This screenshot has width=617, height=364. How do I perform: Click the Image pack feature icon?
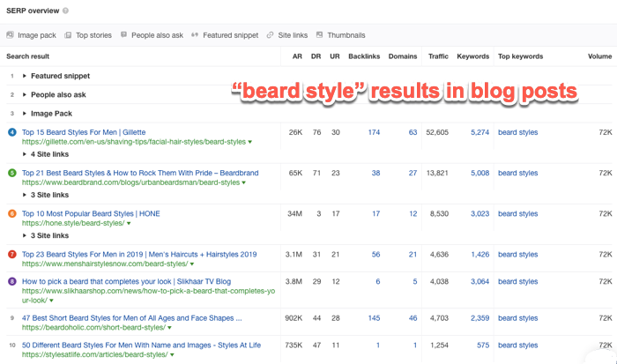click(x=10, y=35)
